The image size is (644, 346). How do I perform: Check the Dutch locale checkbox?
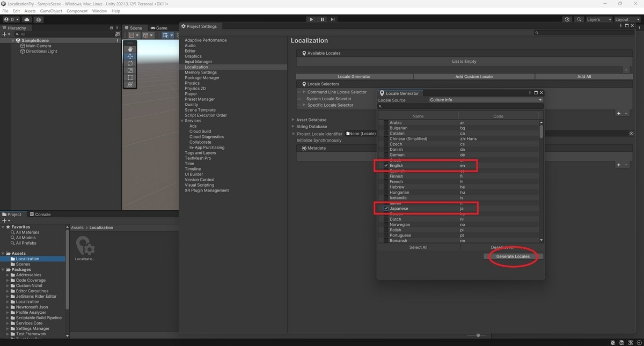(386, 219)
